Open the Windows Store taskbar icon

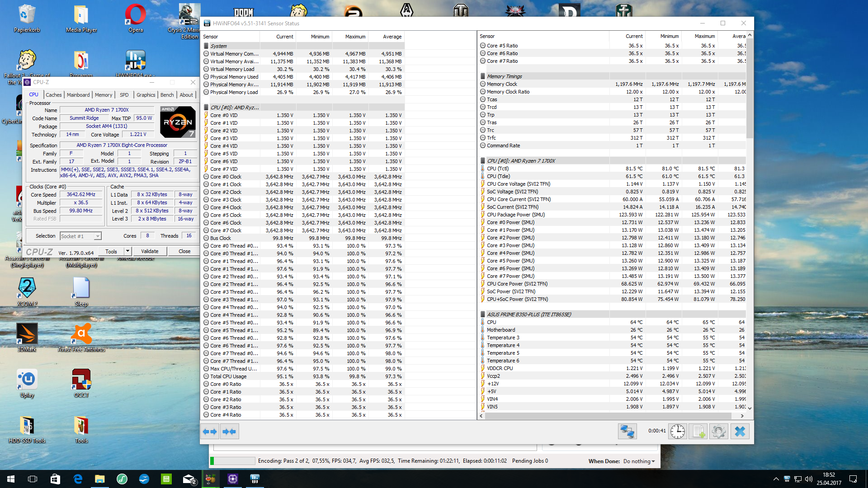click(x=56, y=479)
